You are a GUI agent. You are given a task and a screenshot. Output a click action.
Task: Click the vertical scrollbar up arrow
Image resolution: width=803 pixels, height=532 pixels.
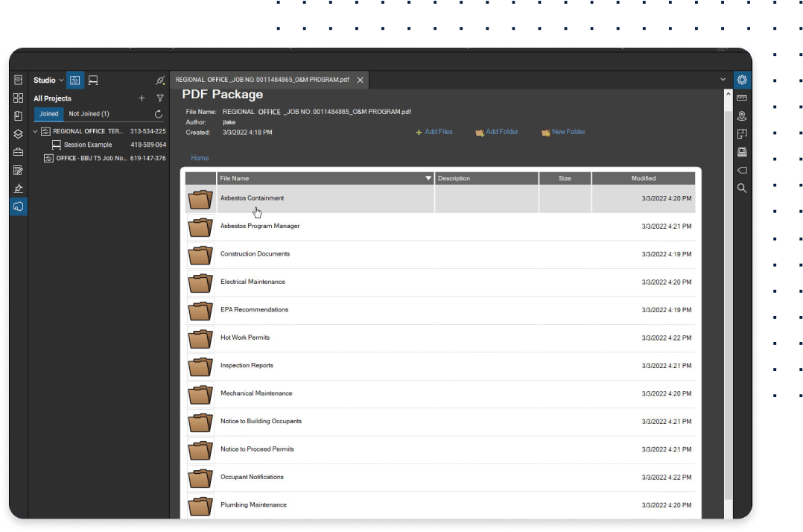coord(728,94)
